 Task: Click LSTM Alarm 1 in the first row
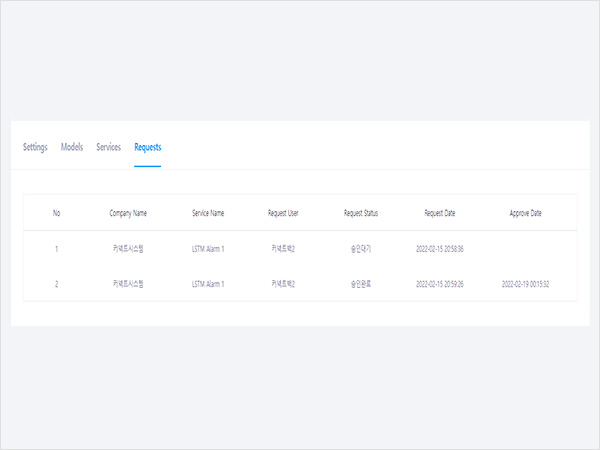coord(208,248)
